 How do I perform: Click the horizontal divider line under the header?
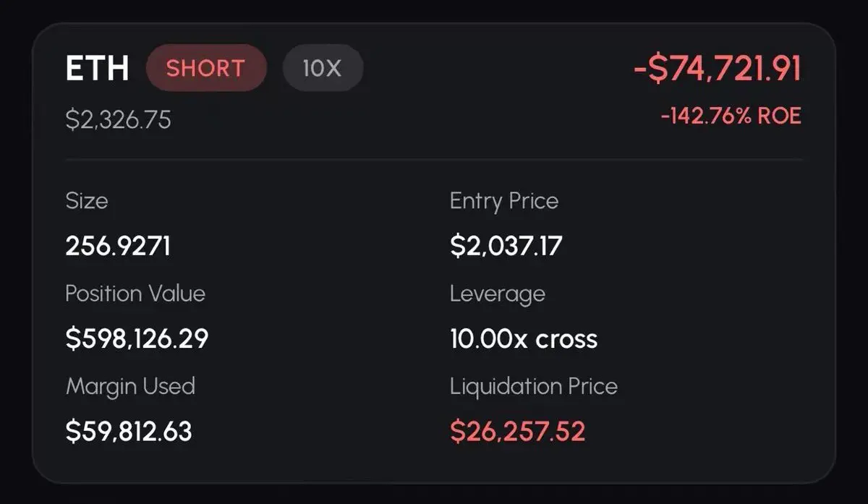434,159
